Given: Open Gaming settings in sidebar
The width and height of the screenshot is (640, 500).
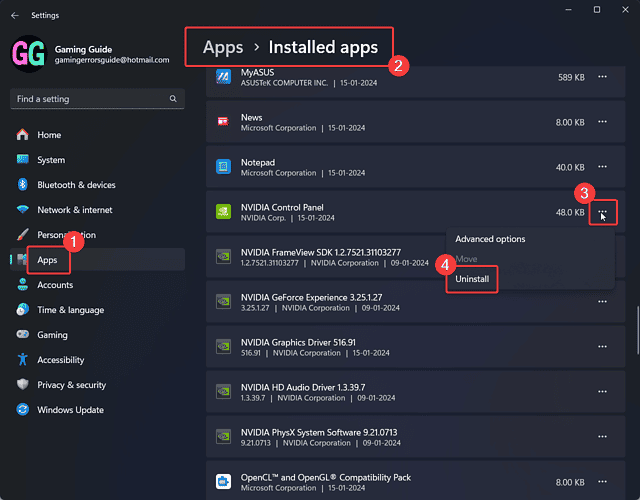Looking at the screenshot, I should coord(52,335).
